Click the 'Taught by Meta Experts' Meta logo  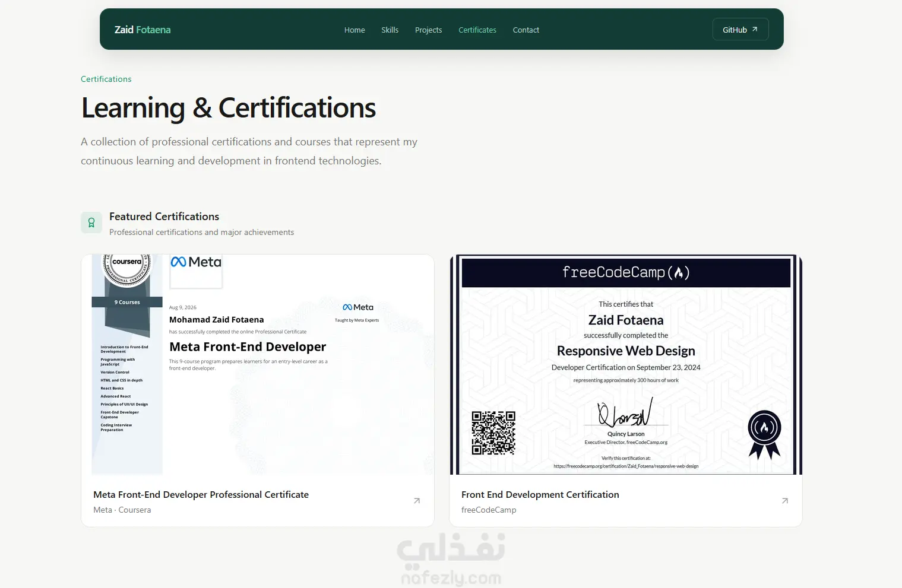point(358,307)
